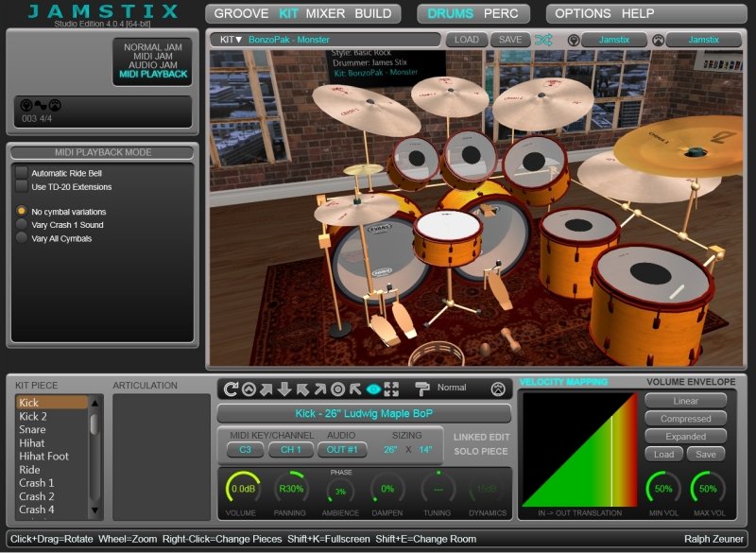This screenshot has height=553, width=756.
Task: Click the brain icon above 003 4/4
Action: click(26, 105)
